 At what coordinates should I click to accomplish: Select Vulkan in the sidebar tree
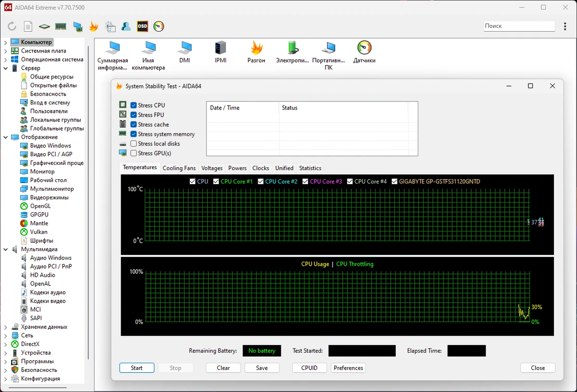[38, 232]
